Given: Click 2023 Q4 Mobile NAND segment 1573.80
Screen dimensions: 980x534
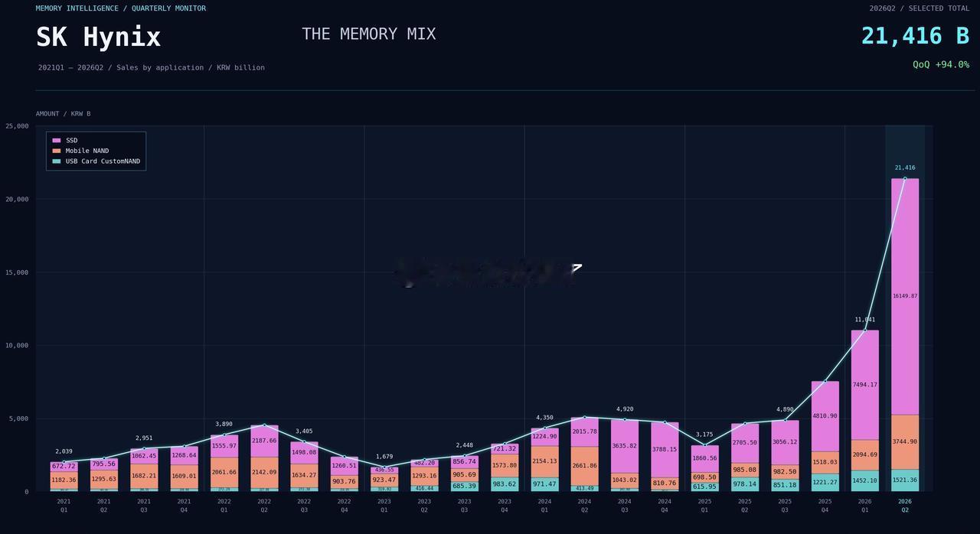Looking at the screenshot, I should pyautogui.click(x=505, y=465).
